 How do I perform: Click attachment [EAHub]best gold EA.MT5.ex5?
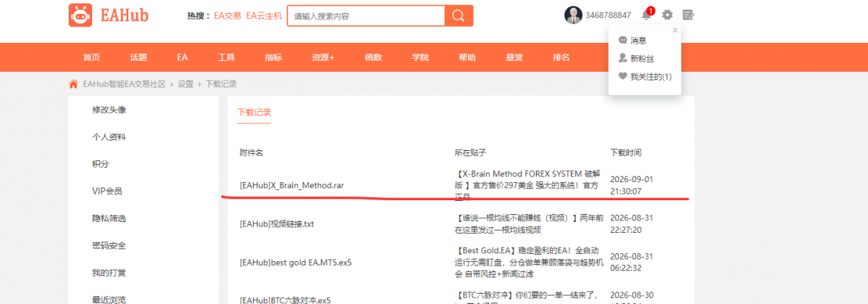296,263
